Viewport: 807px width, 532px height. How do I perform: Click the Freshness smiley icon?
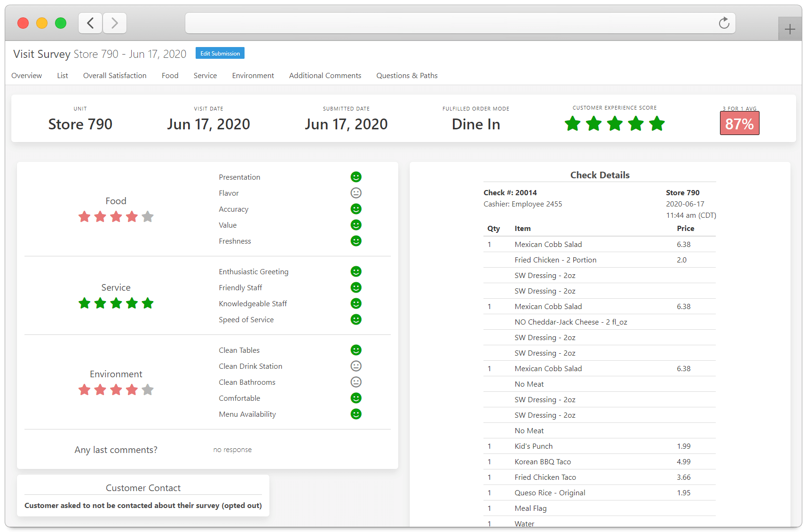click(356, 241)
